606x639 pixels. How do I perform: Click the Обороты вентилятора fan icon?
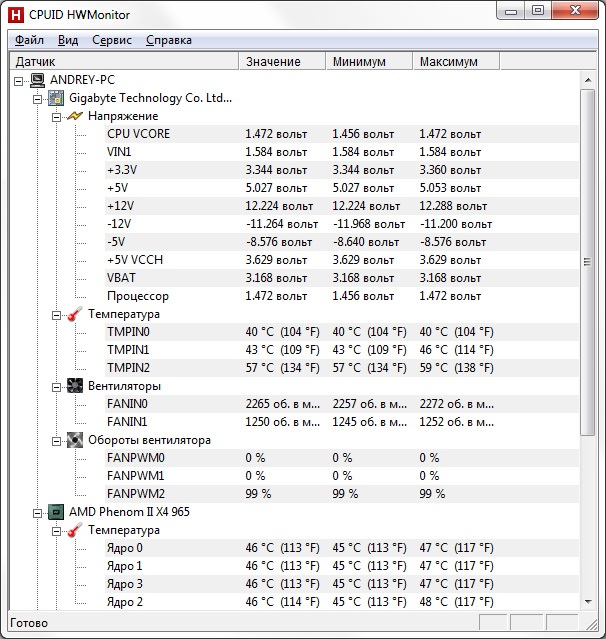75,440
